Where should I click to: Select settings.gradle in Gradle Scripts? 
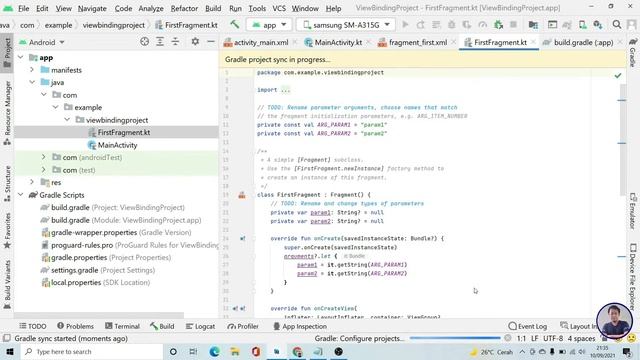click(x=98, y=270)
